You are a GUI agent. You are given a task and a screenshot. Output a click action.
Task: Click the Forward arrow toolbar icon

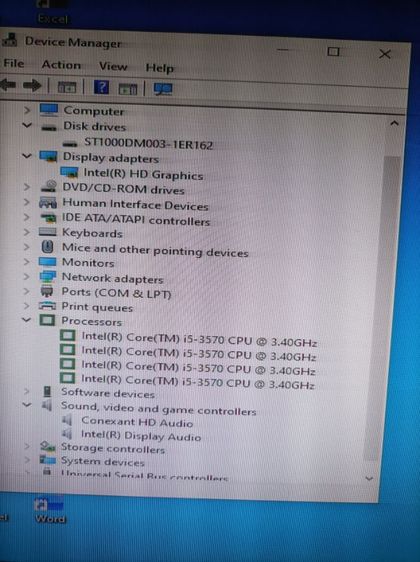click(32, 86)
